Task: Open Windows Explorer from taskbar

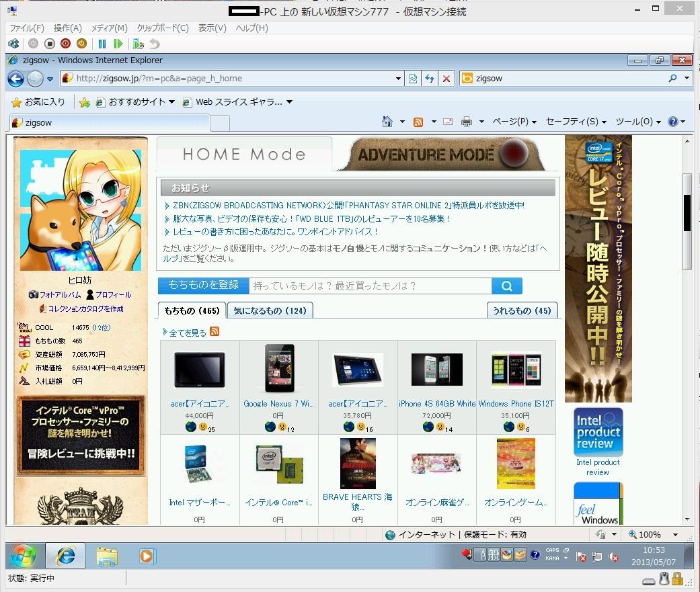Action: (107, 557)
